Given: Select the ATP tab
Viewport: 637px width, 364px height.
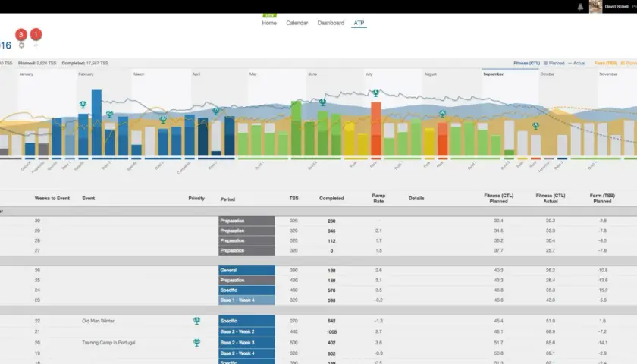Looking at the screenshot, I should click(x=359, y=24).
